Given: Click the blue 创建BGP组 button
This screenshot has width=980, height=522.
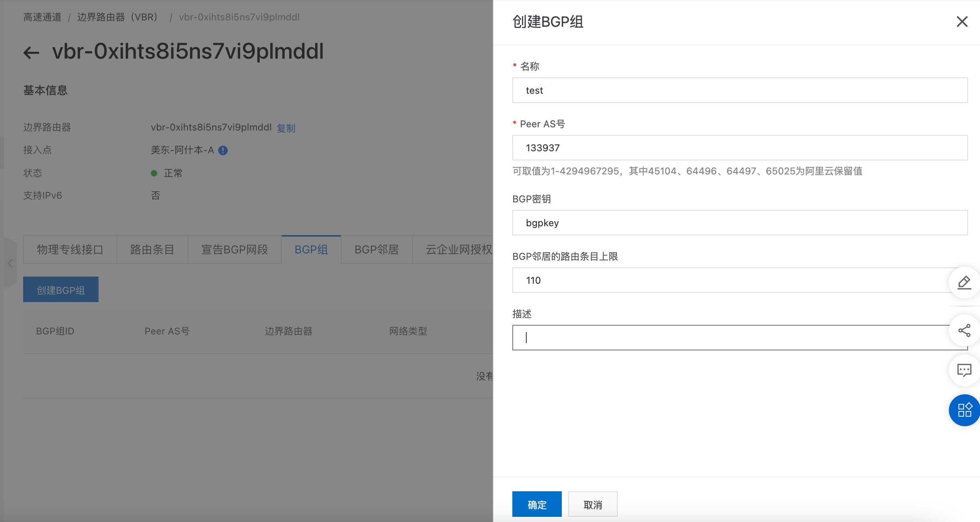Looking at the screenshot, I should pyautogui.click(x=61, y=290).
